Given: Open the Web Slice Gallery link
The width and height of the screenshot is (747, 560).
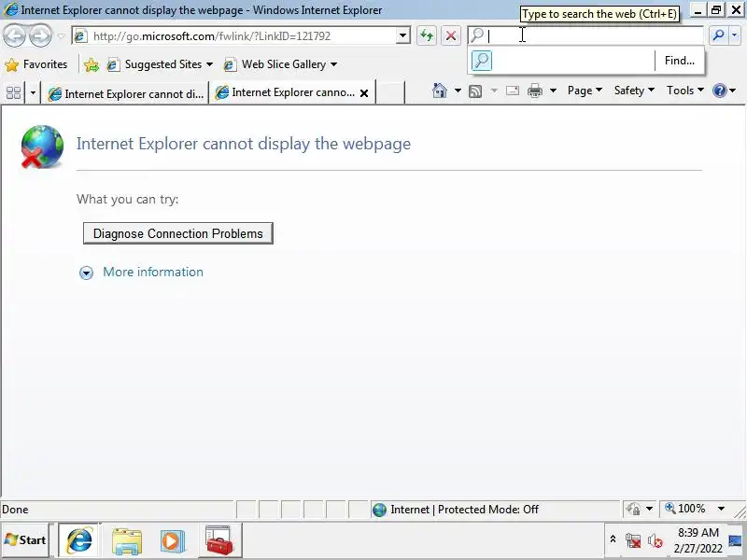Looking at the screenshot, I should 281,64.
